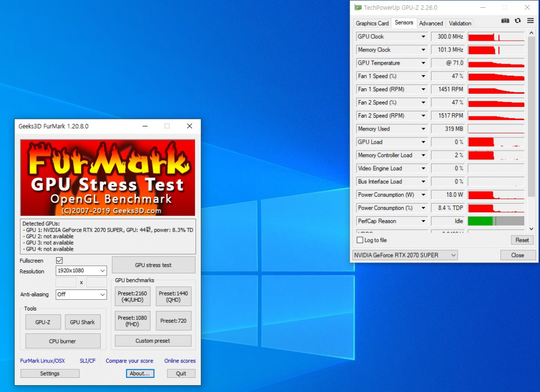Open the Resolution dropdown showing 1920x1080

81,270
